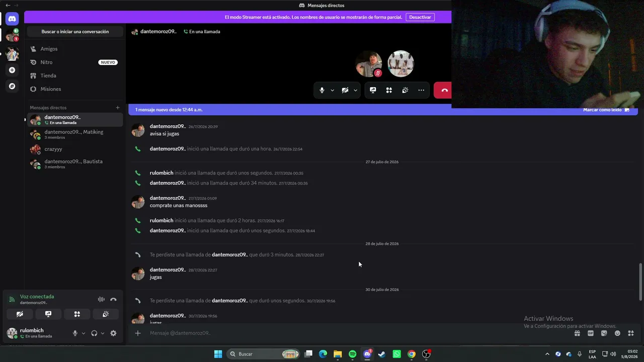Screen dimensions: 644x362
Task: Open group chat dantemoroz09.., Matiking
Action: (75, 134)
